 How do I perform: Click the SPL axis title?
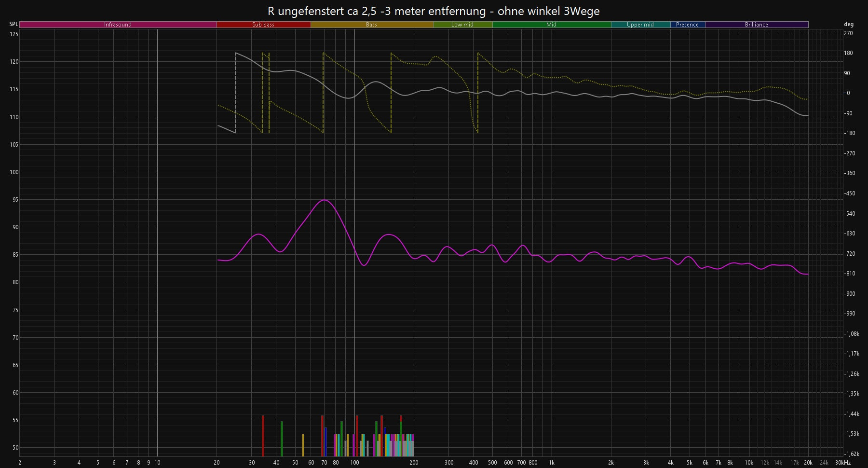(14, 24)
